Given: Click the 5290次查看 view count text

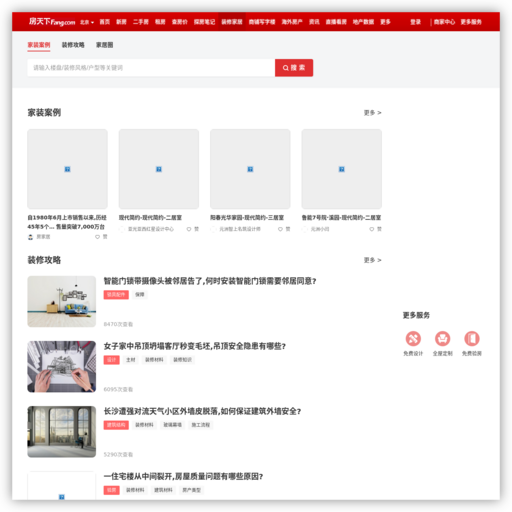Looking at the screenshot, I should [x=118, y=454].
